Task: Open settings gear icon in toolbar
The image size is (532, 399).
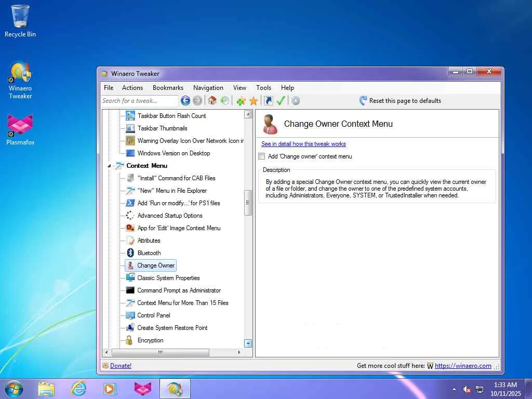Action: 296,101
